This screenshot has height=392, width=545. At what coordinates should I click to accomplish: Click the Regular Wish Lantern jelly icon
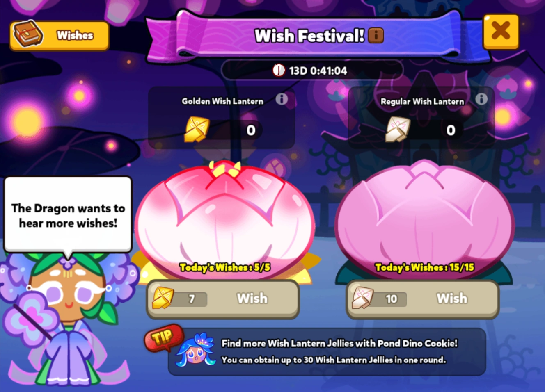coord(397,129)
